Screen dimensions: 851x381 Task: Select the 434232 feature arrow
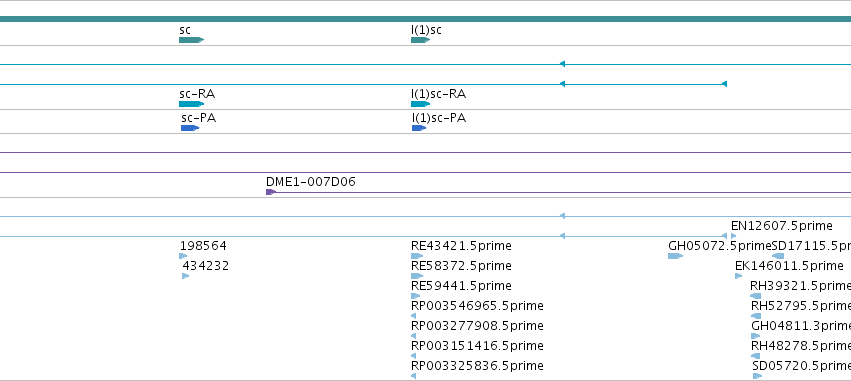point(186,276)
